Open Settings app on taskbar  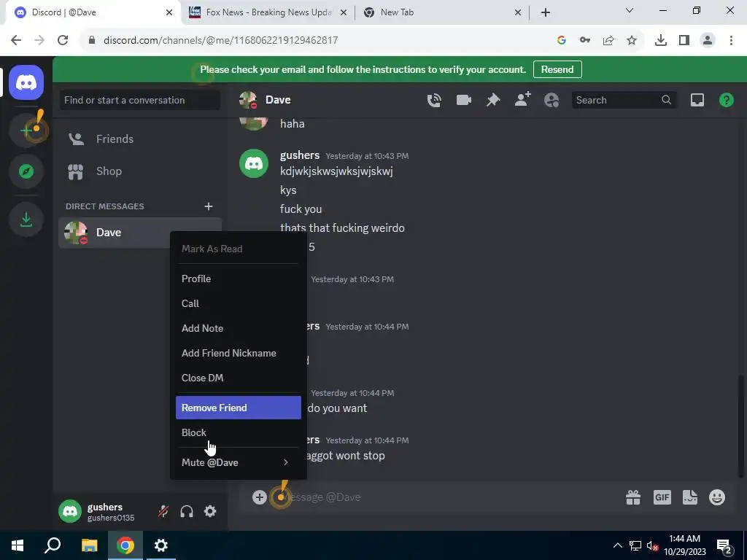click(161, 545)
